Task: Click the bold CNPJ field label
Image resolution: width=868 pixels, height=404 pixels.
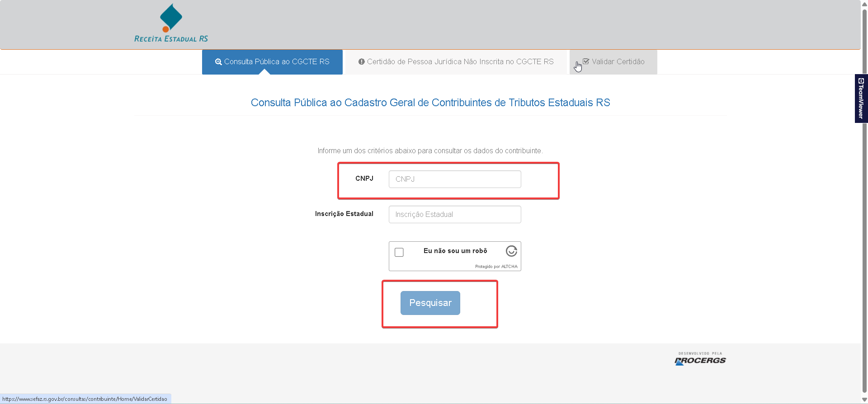Action: [x=364, y=179]
